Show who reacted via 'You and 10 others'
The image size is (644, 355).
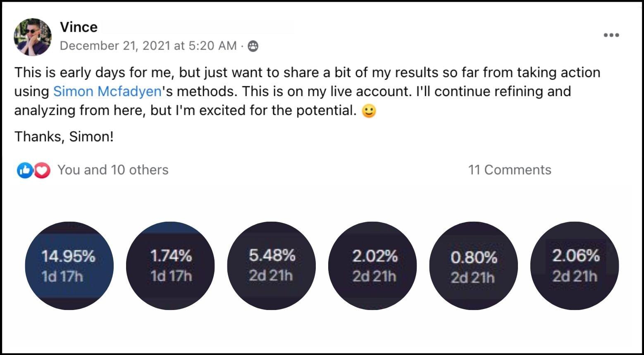coord(113,170)
